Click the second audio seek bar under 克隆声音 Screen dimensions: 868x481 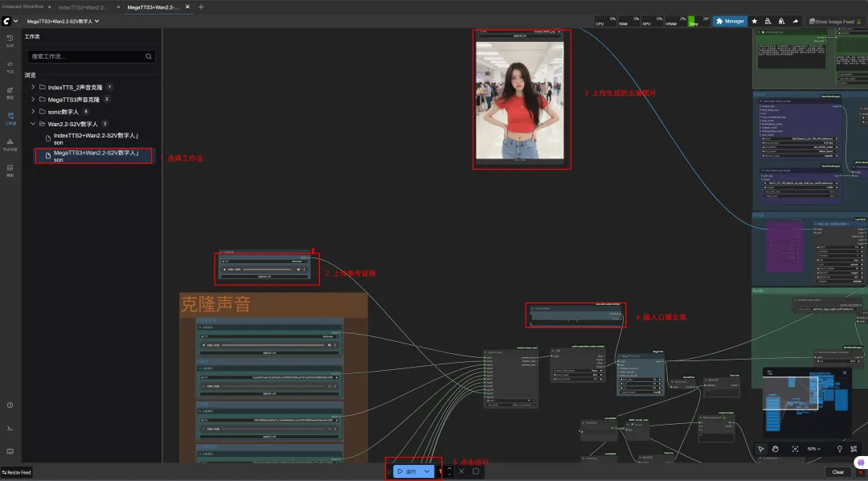point(273,386)
